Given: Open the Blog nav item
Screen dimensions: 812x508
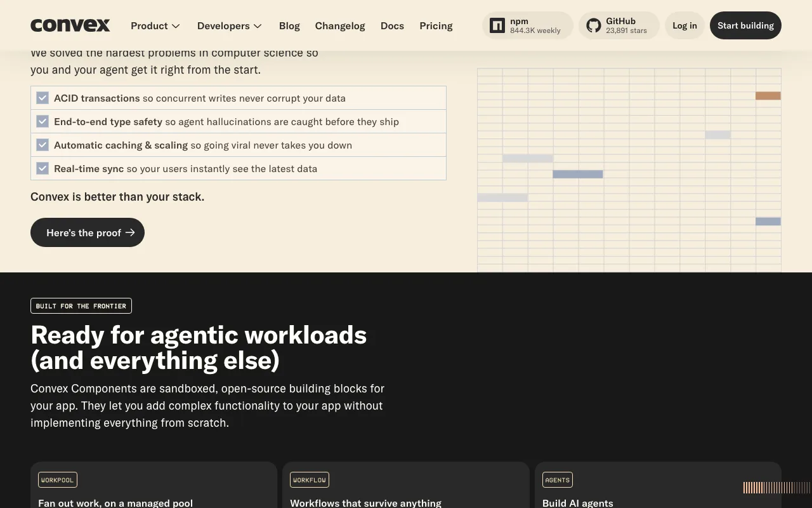Looking at the screenshot, I should [x=289, y=25].
